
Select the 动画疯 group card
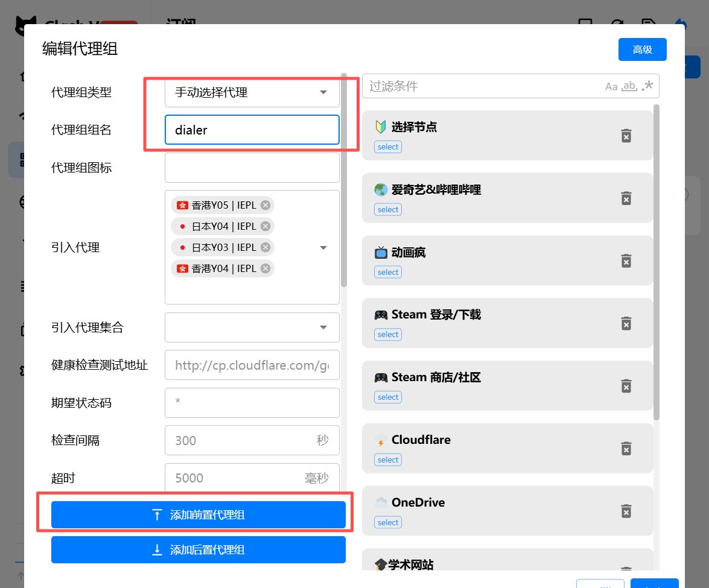click(507, 261)
